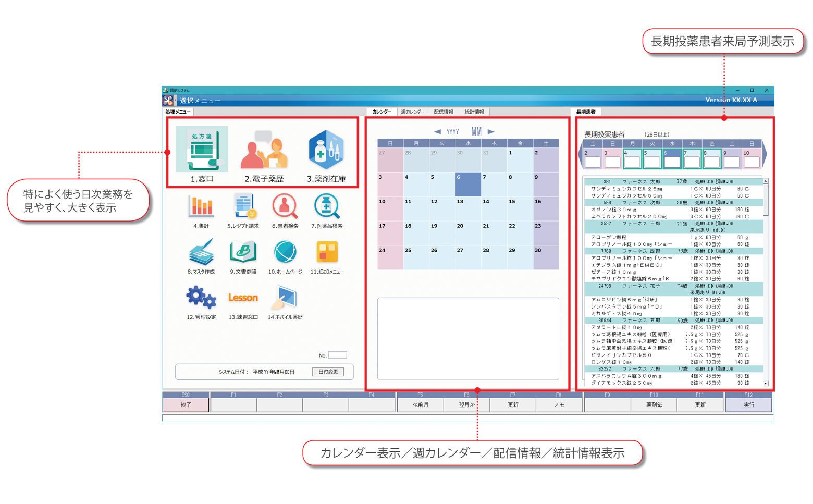Go to previous month with calendar left arrow
This screenshot has height=504, width=813.
coord(437,132)
